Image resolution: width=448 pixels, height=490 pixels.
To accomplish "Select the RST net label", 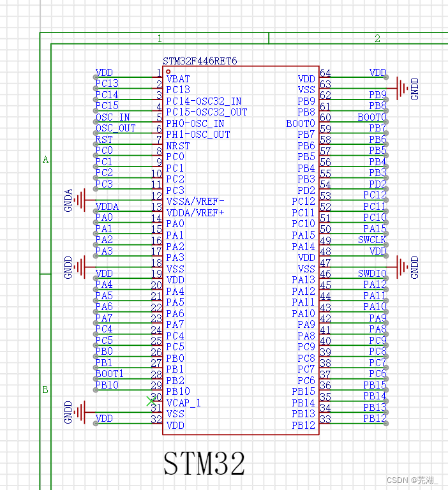I will pos(104,139).
